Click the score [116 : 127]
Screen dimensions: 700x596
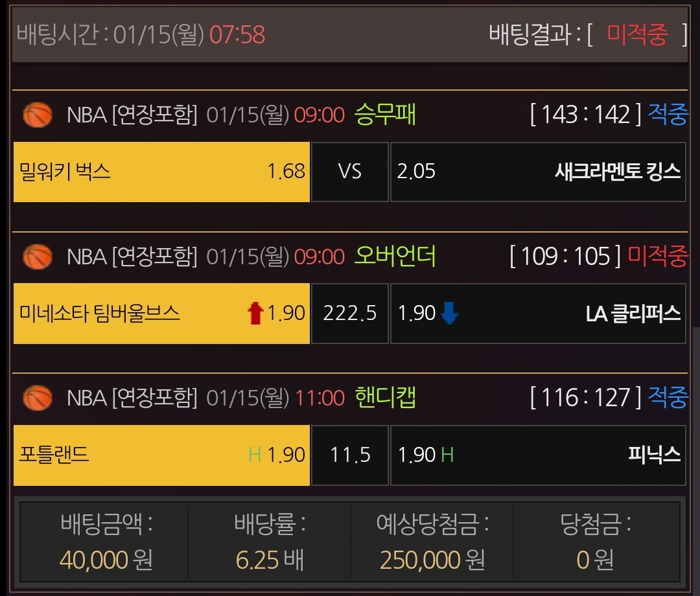point(586,398)
